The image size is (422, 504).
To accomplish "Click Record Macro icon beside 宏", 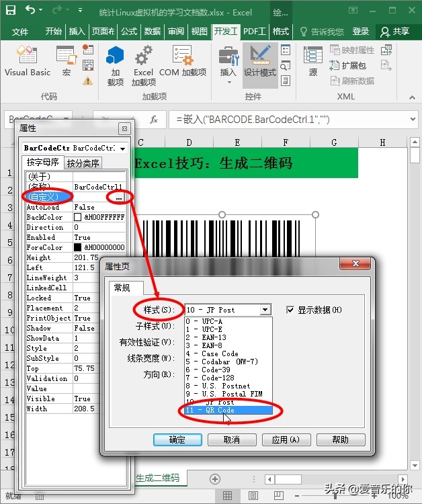I will [x=88, y=50].
